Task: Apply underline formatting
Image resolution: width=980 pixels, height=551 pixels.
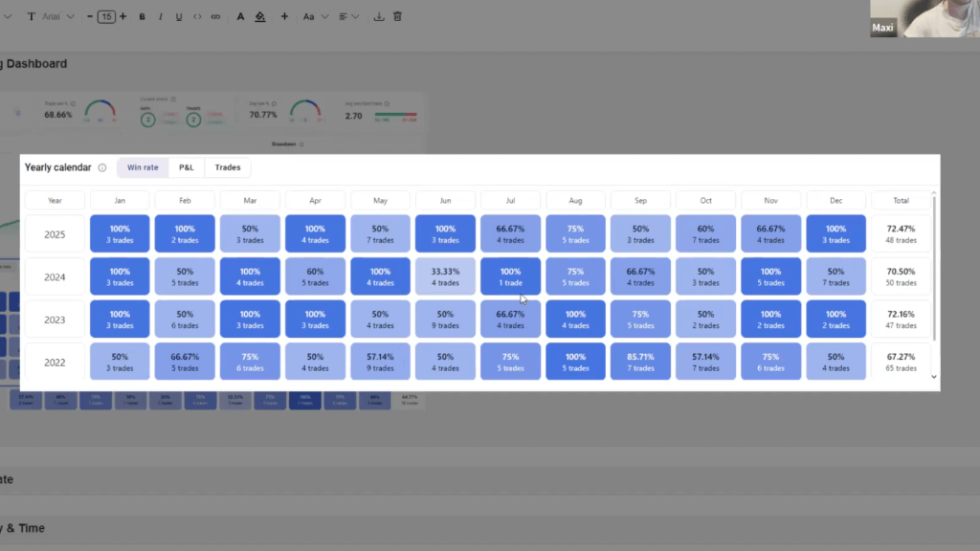Action: (179, 16)
